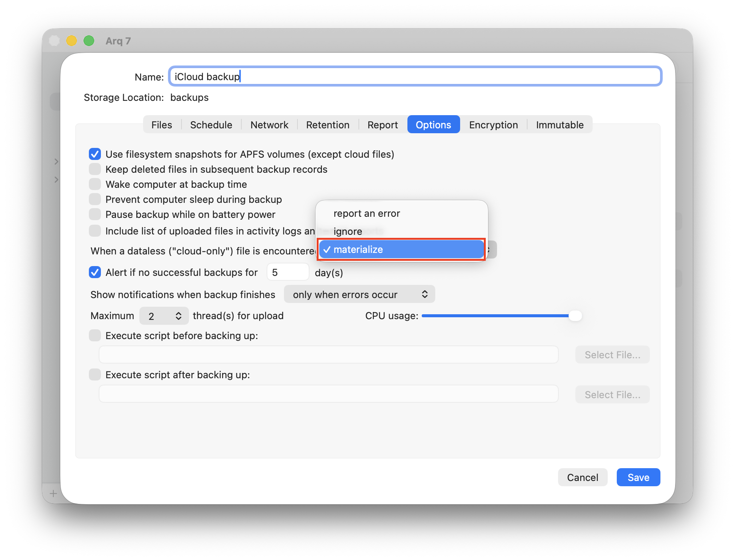
Task: Open the Retention tab
Action: [328, 125]
